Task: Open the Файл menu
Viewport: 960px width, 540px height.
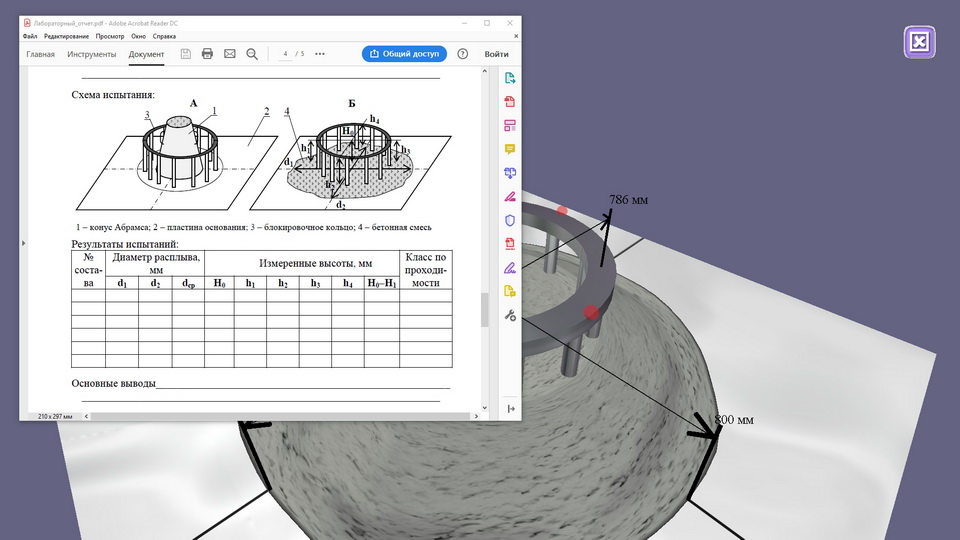Action: point(30,36)
